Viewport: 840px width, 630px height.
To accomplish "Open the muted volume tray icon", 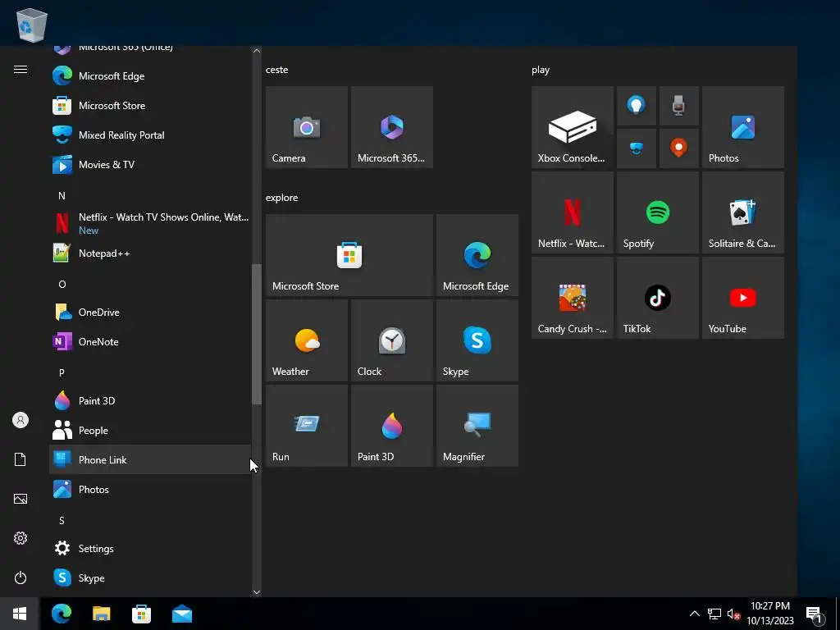I will [x=733, y=614].
